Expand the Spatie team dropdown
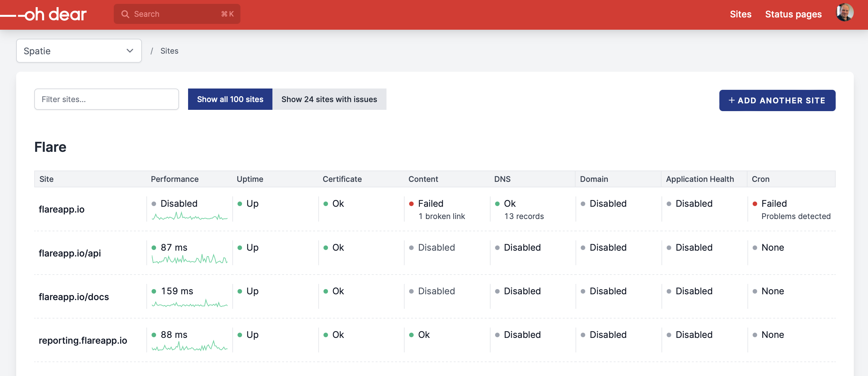The height and width of the screenshot is (376, 868). 79,51
